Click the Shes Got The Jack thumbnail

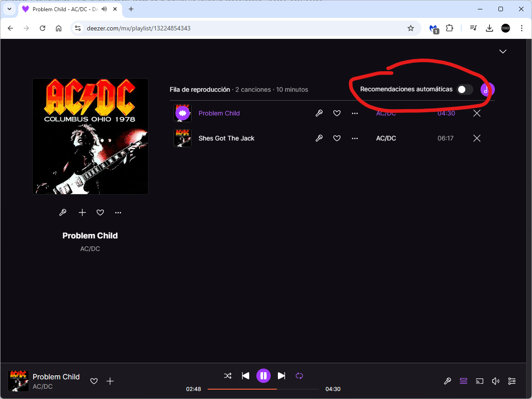click(x=183, y=138)
